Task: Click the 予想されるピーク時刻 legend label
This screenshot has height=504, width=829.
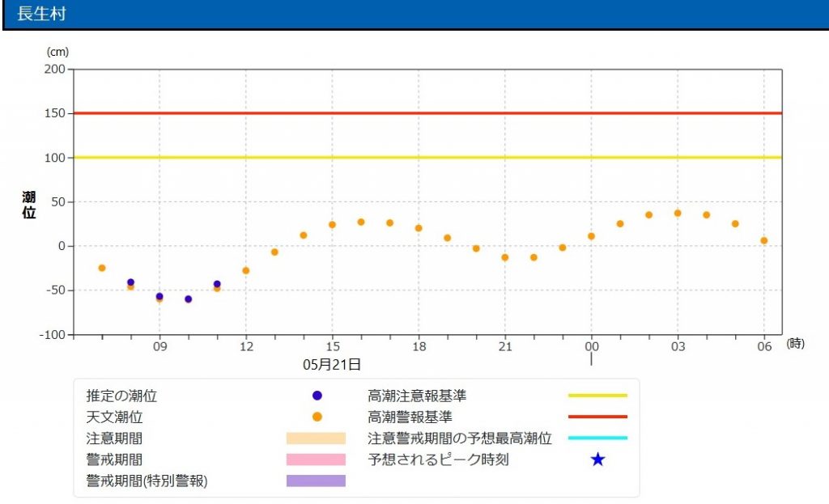Action: click(x=438, y=459)
